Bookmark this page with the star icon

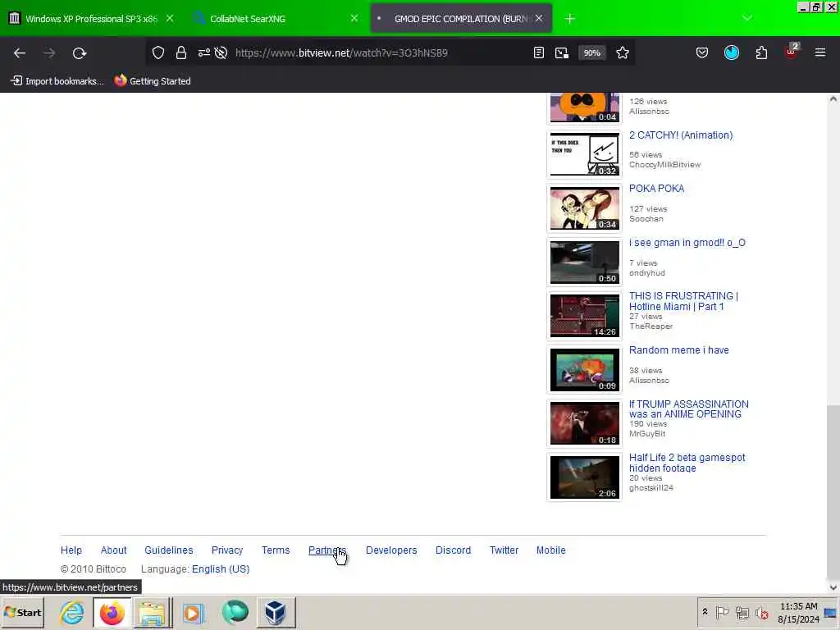tap(623, 52)
